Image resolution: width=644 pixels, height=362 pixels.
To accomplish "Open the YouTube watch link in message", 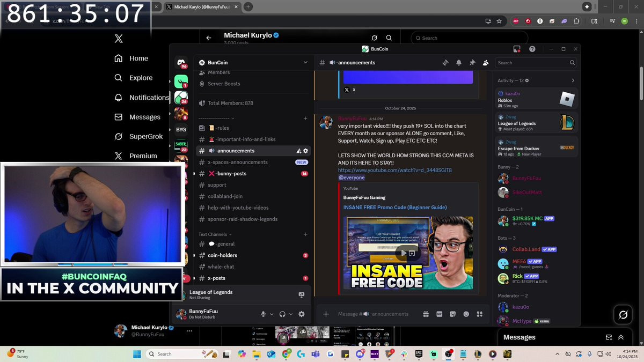I will click(395, 170).
